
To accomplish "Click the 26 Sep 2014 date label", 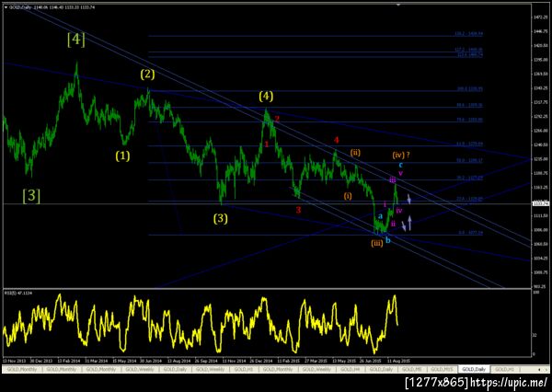I will (x=206, y=361).
